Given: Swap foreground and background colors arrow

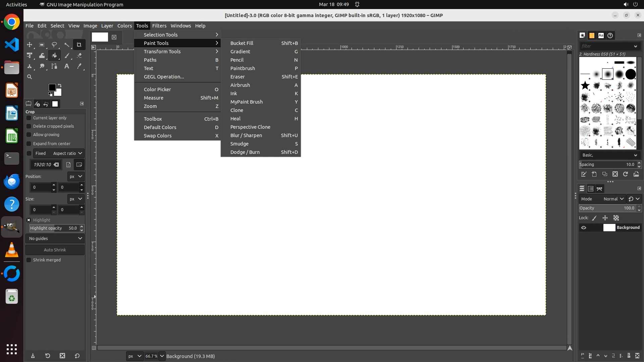Looking at the screenshot, I should [60, 85].
